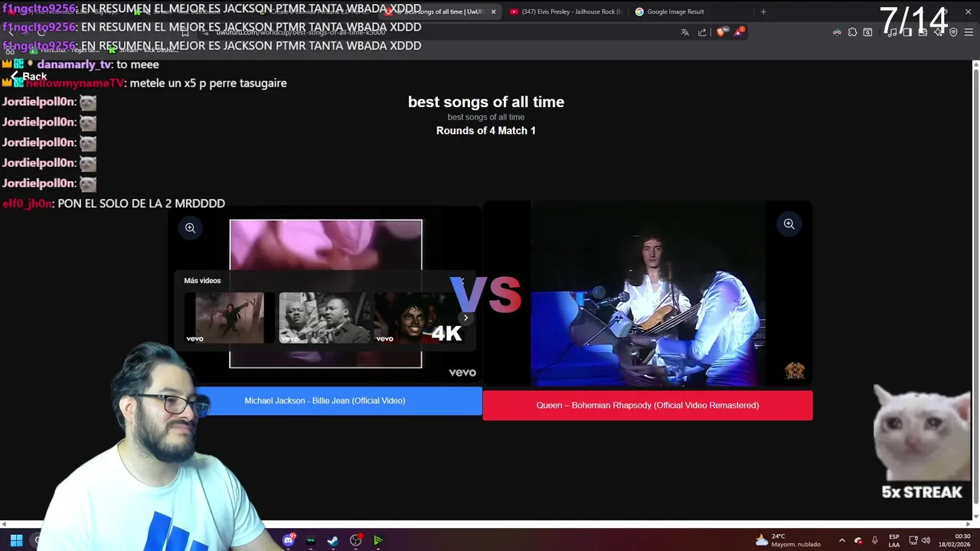Open ESP LAA language switcher
This screenshot has width=980, height=551.
893,540
